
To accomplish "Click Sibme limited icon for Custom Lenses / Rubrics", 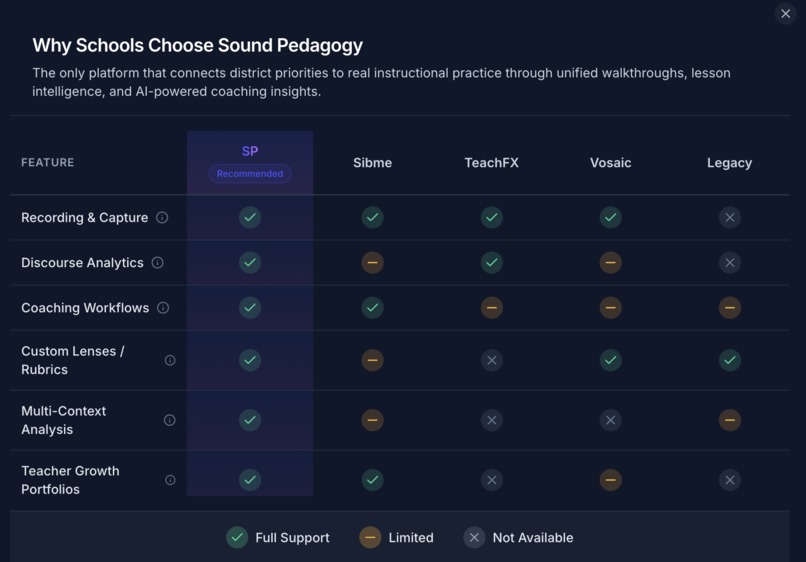I will [372, 360].
